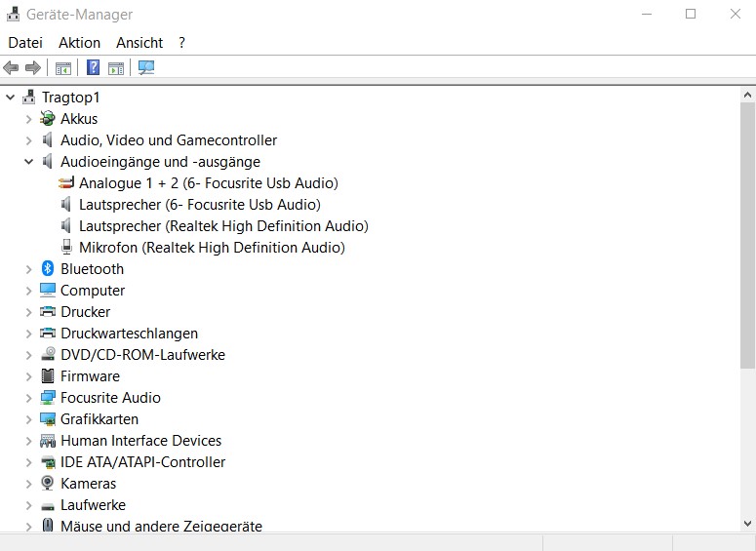This screenshot has width=756, height=551.
Task: Click the Focusrite Audio category icon
Action: coord(48,397)
